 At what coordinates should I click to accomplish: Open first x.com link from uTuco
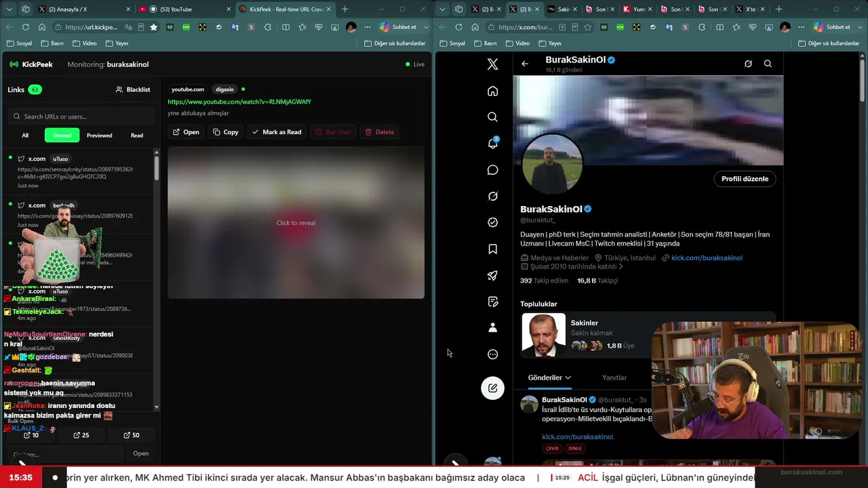[x=77, y=172]
